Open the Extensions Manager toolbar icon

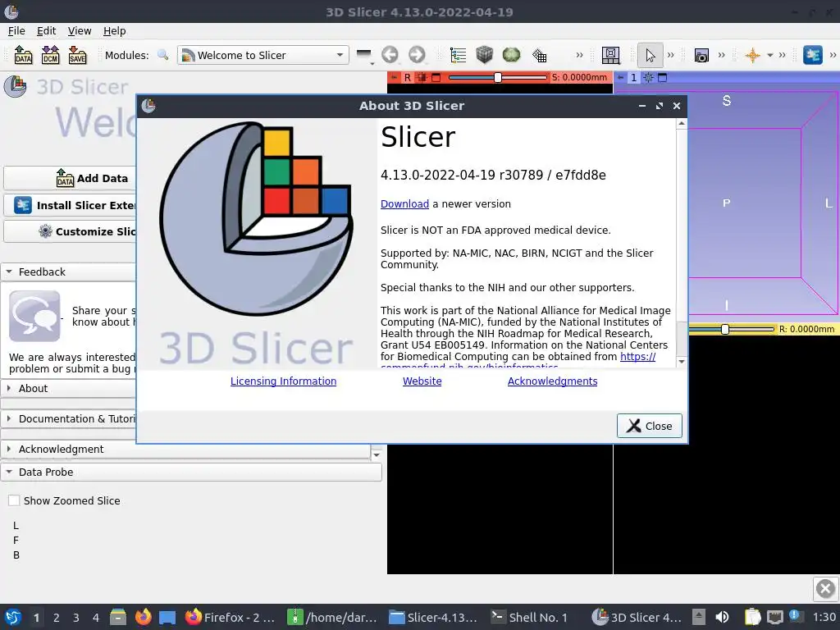[x=813, y=55]
